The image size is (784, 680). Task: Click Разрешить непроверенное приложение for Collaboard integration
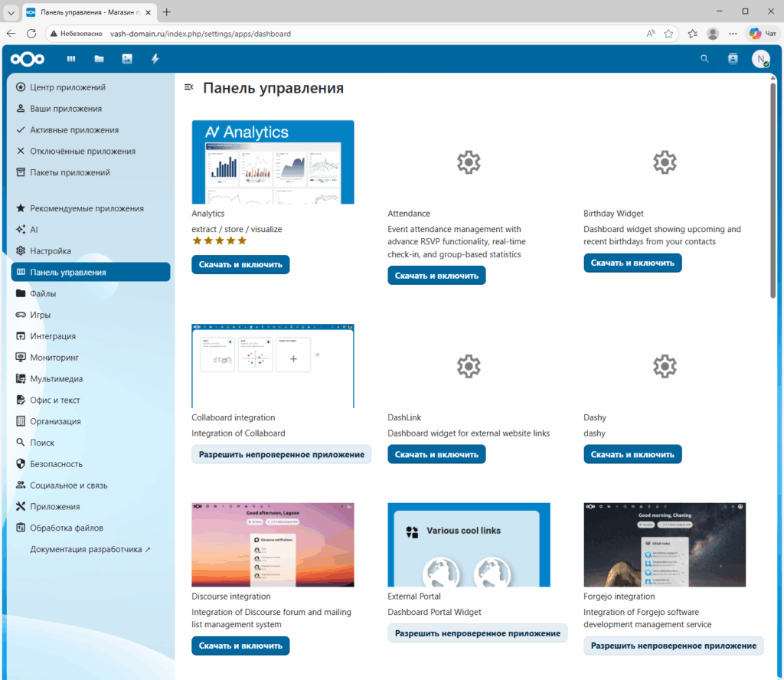click(x=281, y=453)
